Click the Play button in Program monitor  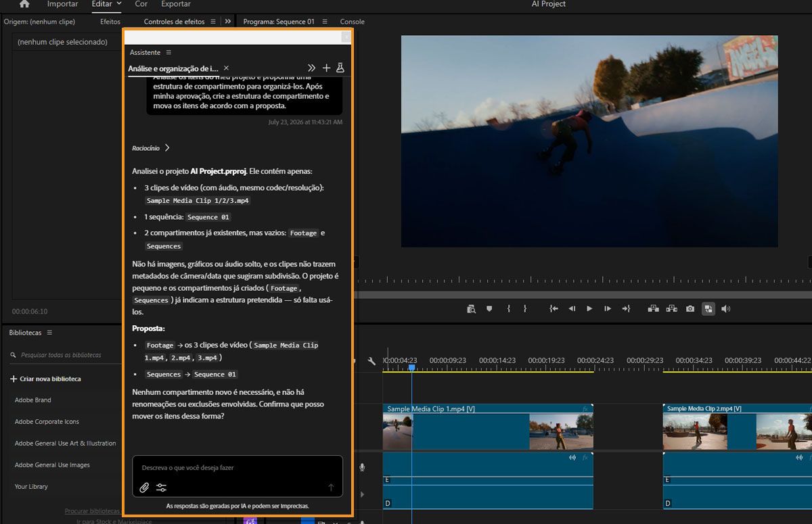[589, 308]
